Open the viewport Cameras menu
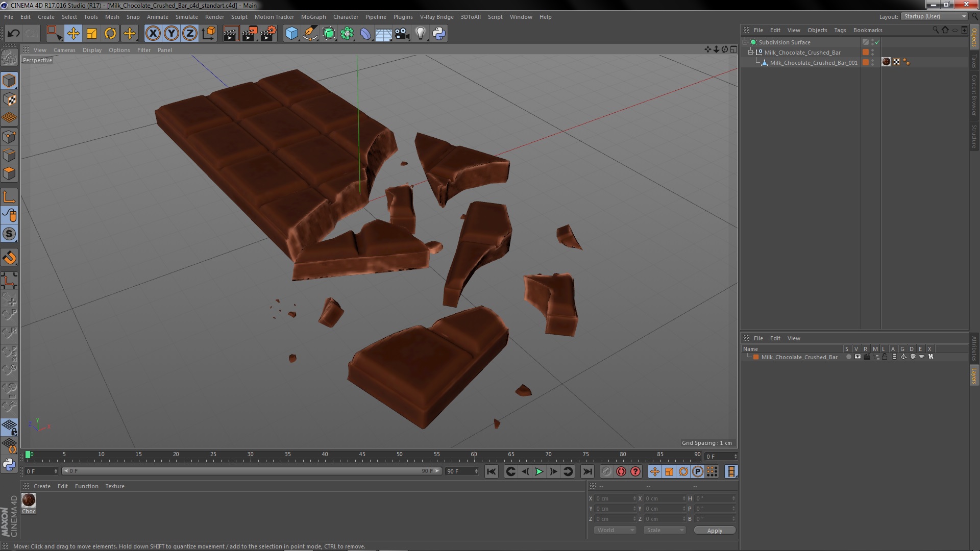Viewport: 980px width, 551px height. (x=64, y=50)
